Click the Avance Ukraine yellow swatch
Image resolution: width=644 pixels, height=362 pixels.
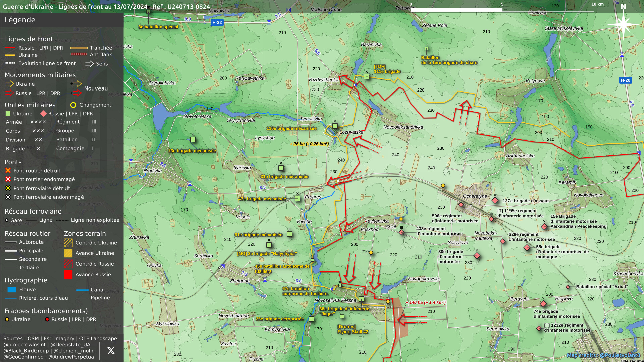tap(68, 253)
